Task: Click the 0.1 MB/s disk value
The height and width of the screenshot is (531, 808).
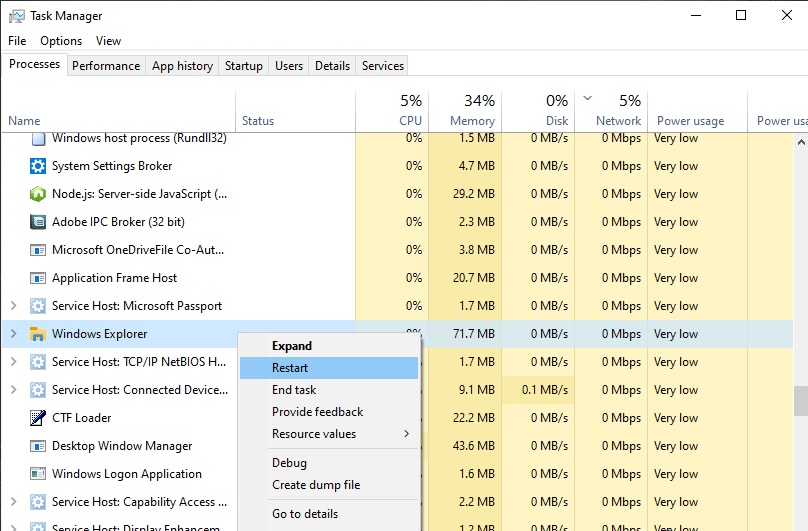Action: [x=545, y=390]
